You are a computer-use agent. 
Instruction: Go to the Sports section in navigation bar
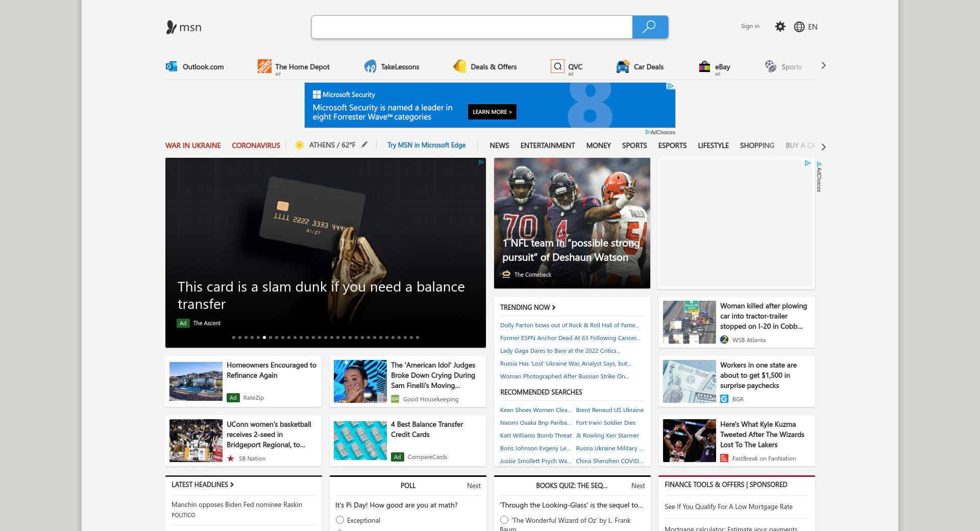(634, 146)
